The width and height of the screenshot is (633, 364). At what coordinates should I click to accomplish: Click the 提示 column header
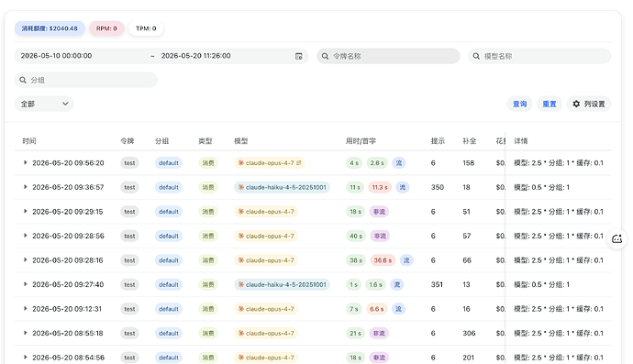[x=438, y=141]
